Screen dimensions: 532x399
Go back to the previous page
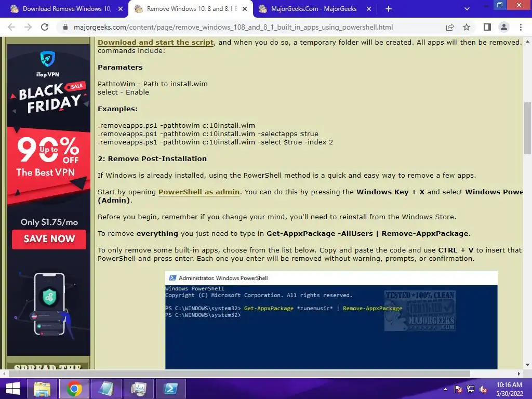tap(11, 27)
